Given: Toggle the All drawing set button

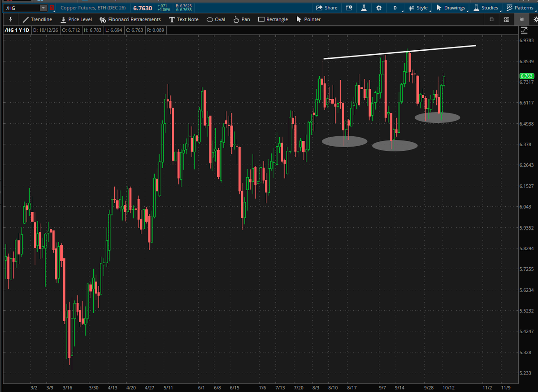Looking at the screenshot, I should 521,20.
